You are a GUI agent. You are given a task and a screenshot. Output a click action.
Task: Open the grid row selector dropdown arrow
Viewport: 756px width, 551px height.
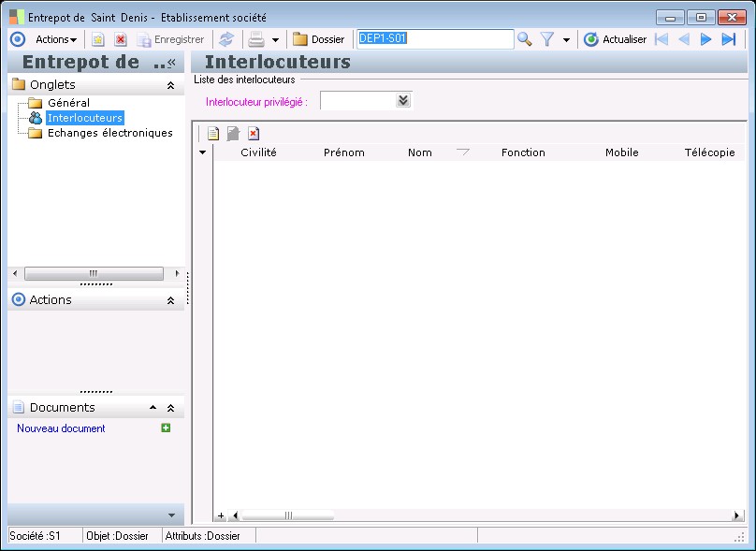click(x=202, y=152)
